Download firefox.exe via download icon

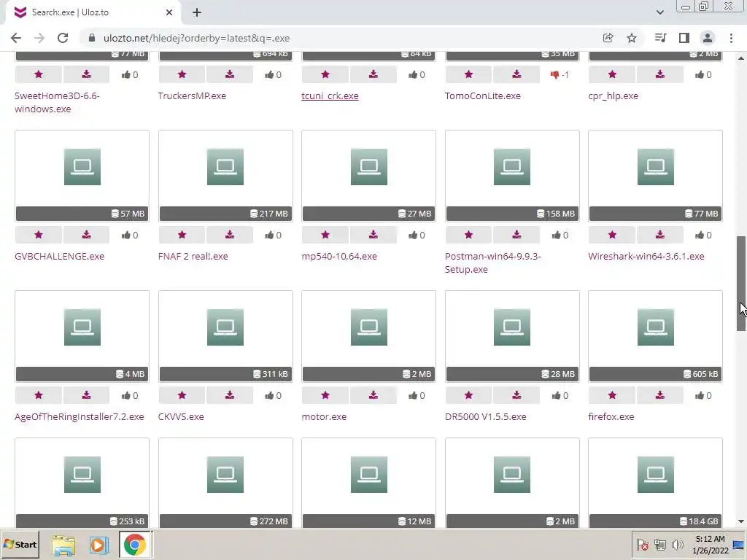click(659, 395)
